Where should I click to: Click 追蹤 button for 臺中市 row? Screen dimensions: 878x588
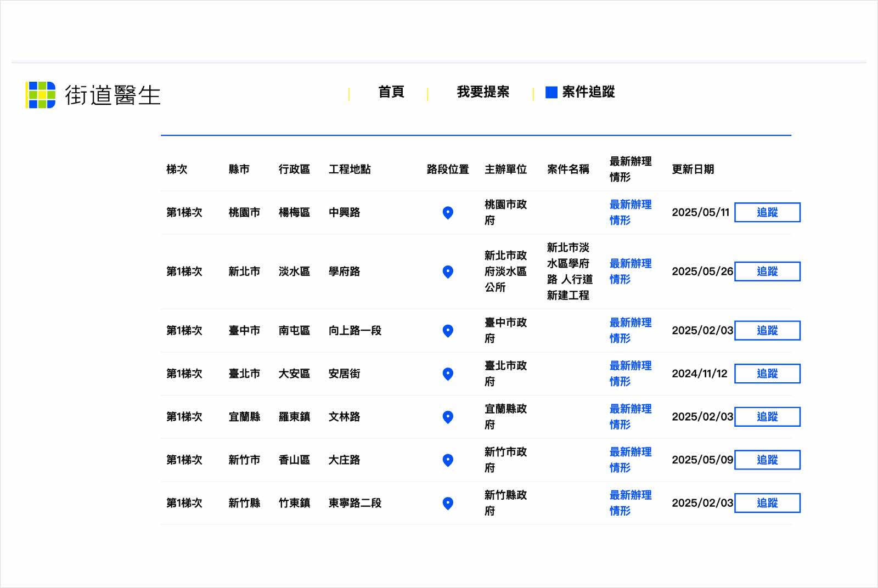pos(767,330)
